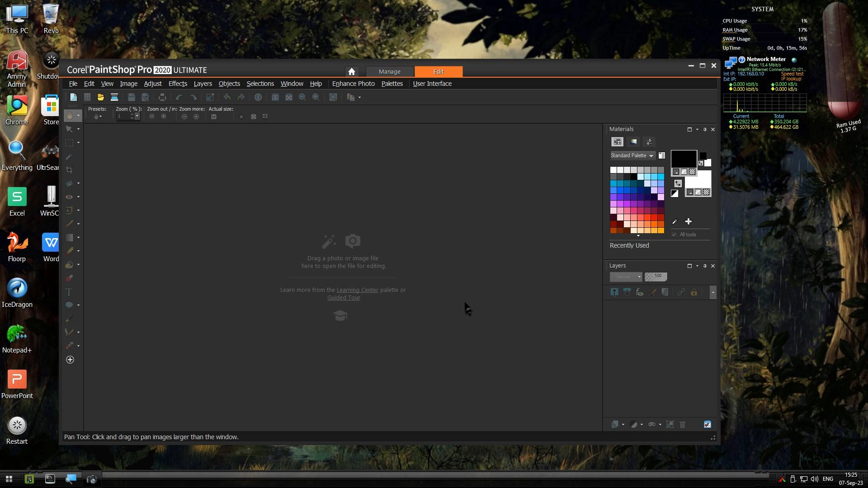The width and height of the screenshot is (868, 488).
Task: Select the rectangular Selection tool
Action: (69, 143)
